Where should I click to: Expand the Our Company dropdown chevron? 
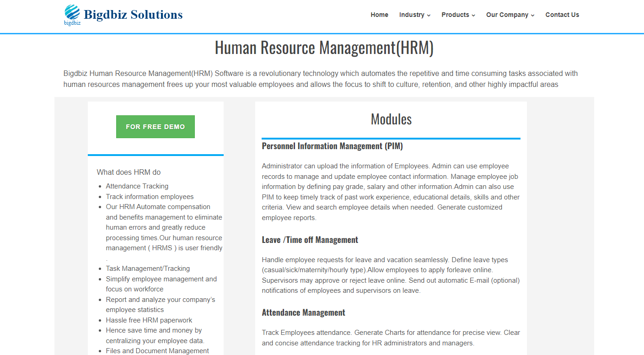pyautogui.click(x=532, y=15)
